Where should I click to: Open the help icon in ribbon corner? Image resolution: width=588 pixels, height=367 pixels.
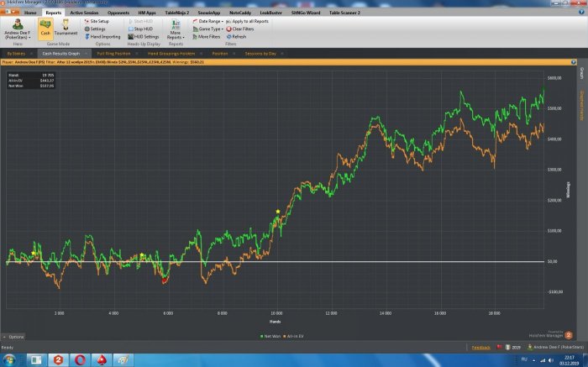click(x=580, y=13)
